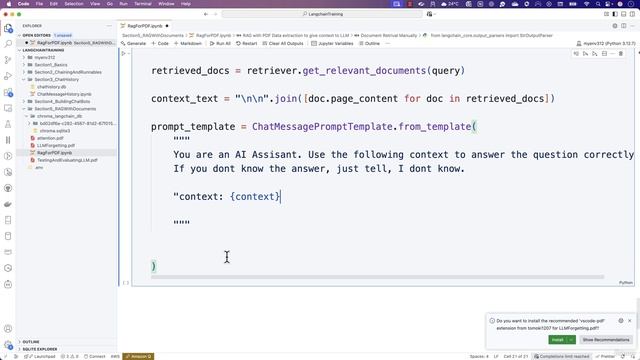Open ChatMessageHistory.ipynb in file tree
Image resolution: width=640 pixels, height=360 pixels.
[64, 94]
